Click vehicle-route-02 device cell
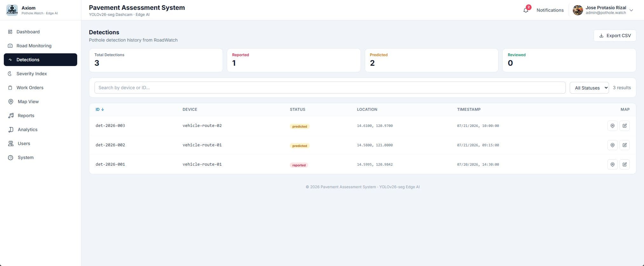The width and height of the screenshot is (644, 266). click(x=202, y=126)
